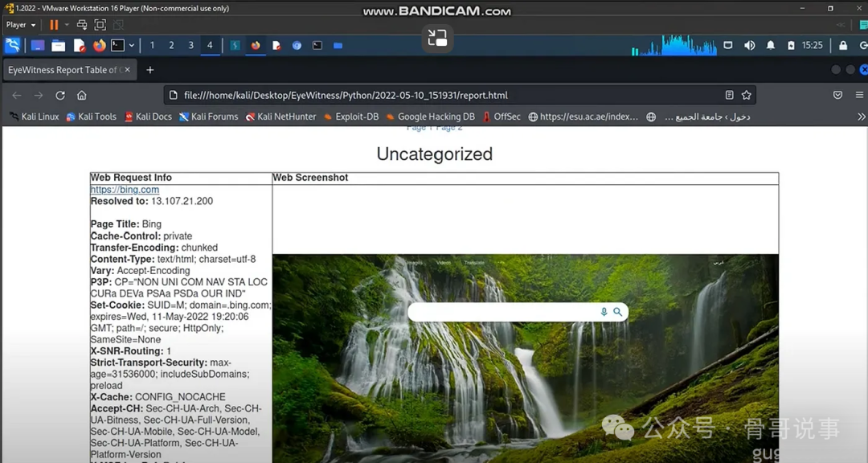Open the terminal emulator launcher
The height and width of the screenshot is (463, 868).
click(118, 45)
